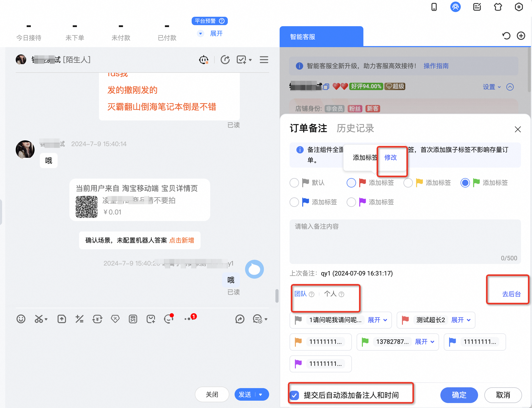Collapse customer info with circle chevron
Image resolution: width=532 pixels, height=408 pixels.
click(510, 87)
